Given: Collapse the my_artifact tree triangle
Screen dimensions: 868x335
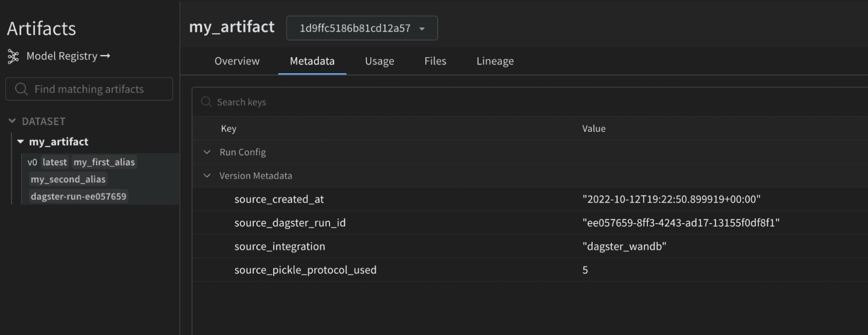Looking at the screenshot, I should (20, 141).
